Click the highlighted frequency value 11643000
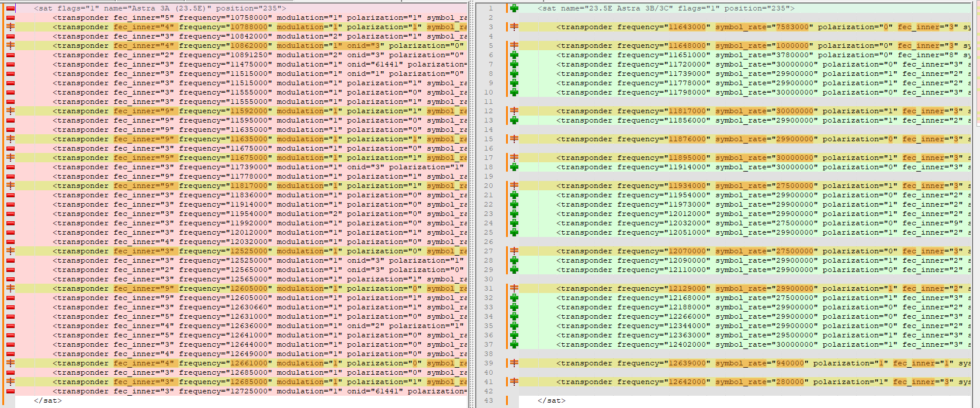This screenshot has width=980, height=408. coord(689,27)
